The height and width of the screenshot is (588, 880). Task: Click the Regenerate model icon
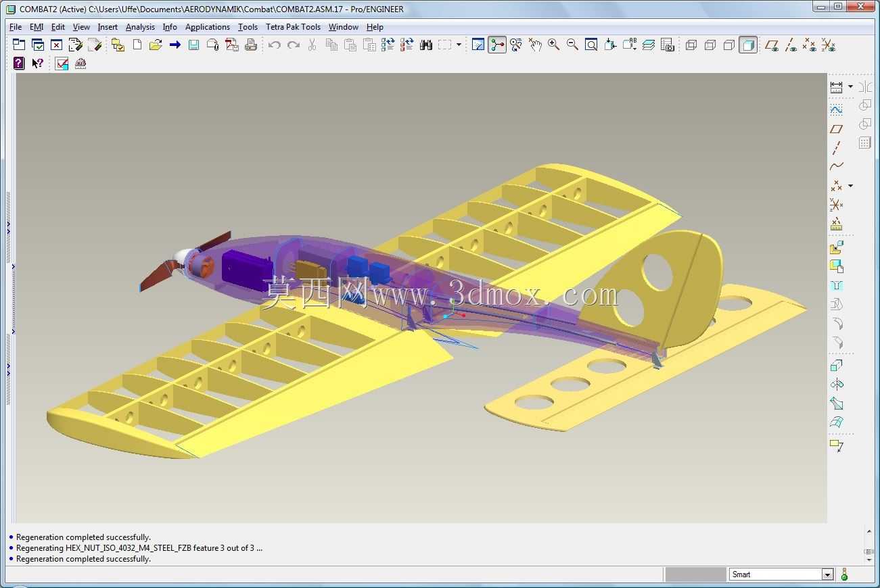388,45
